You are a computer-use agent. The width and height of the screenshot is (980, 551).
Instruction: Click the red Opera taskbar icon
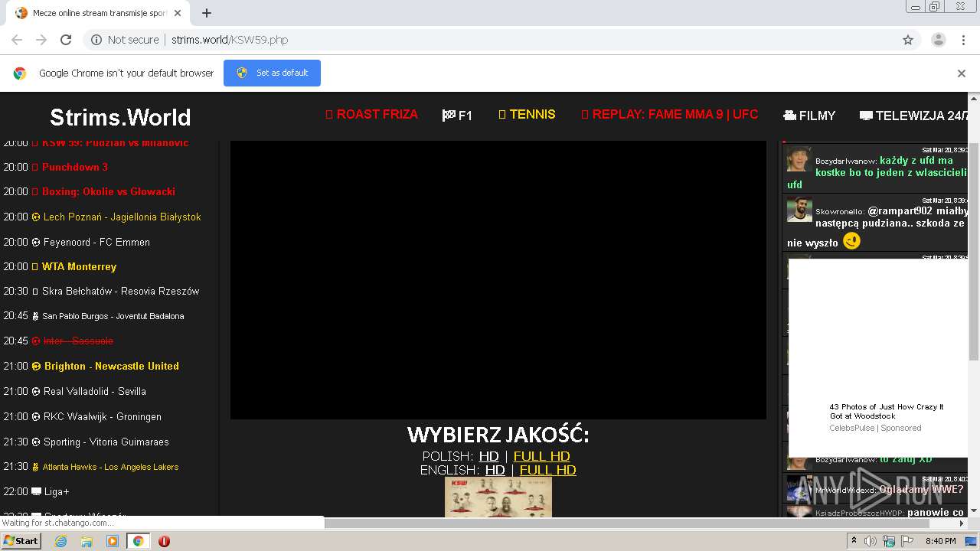point(164,541)
